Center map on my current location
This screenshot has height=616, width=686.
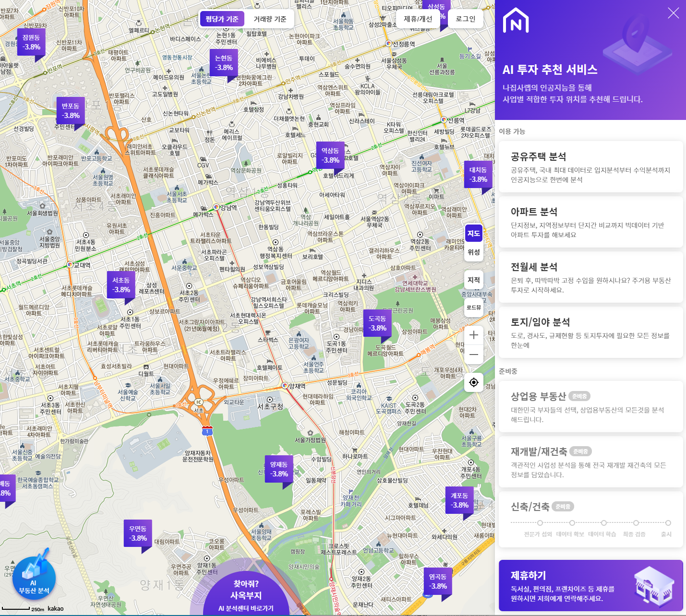coord(474,382)
